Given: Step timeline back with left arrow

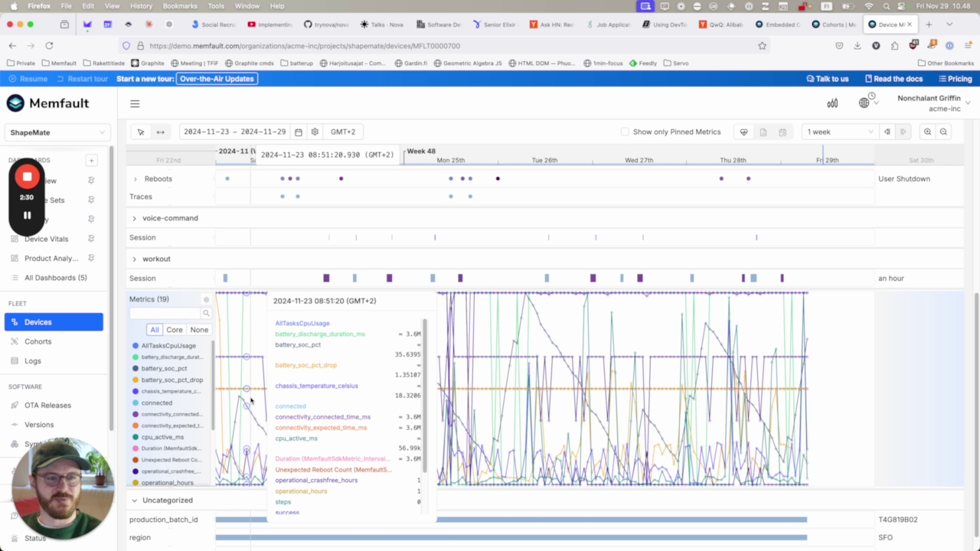Looking at the screenshot, I should [x=887, y=132].
